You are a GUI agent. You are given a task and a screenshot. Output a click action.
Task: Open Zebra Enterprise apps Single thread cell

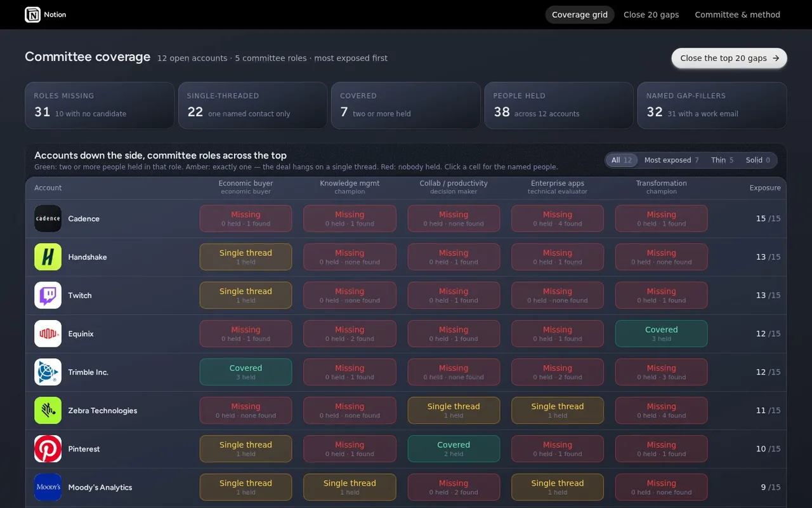coord(558,411)
